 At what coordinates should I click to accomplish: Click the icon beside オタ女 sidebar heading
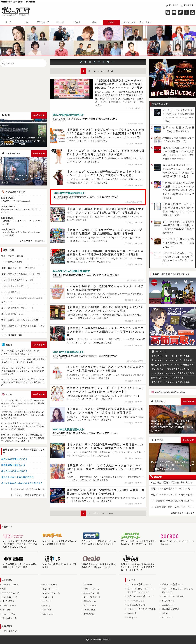click(x=3, y=394)
